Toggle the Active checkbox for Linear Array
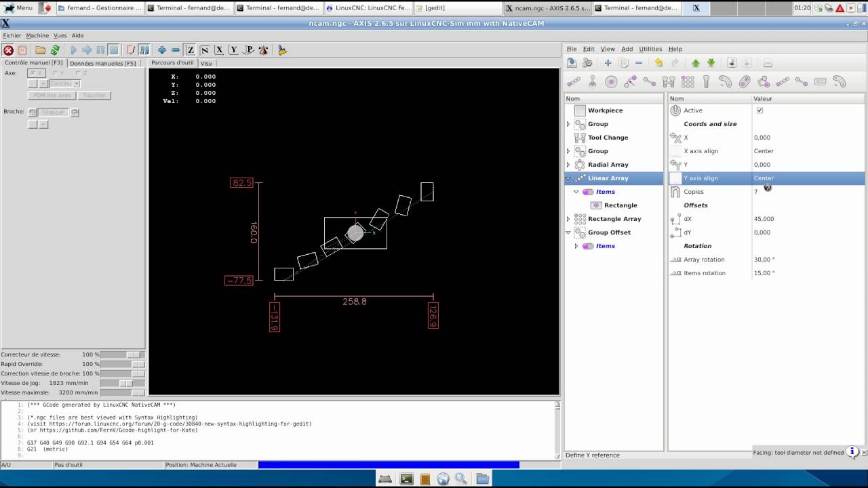 point(759,110)
